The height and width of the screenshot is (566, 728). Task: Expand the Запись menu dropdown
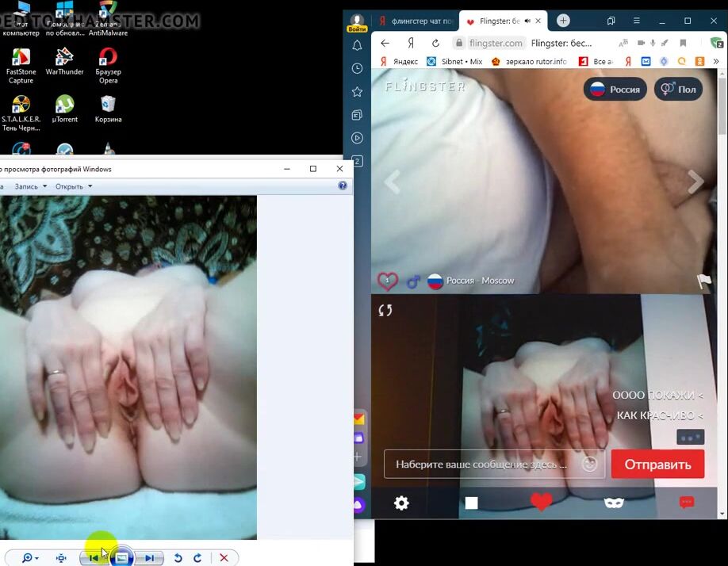[30, 186]
